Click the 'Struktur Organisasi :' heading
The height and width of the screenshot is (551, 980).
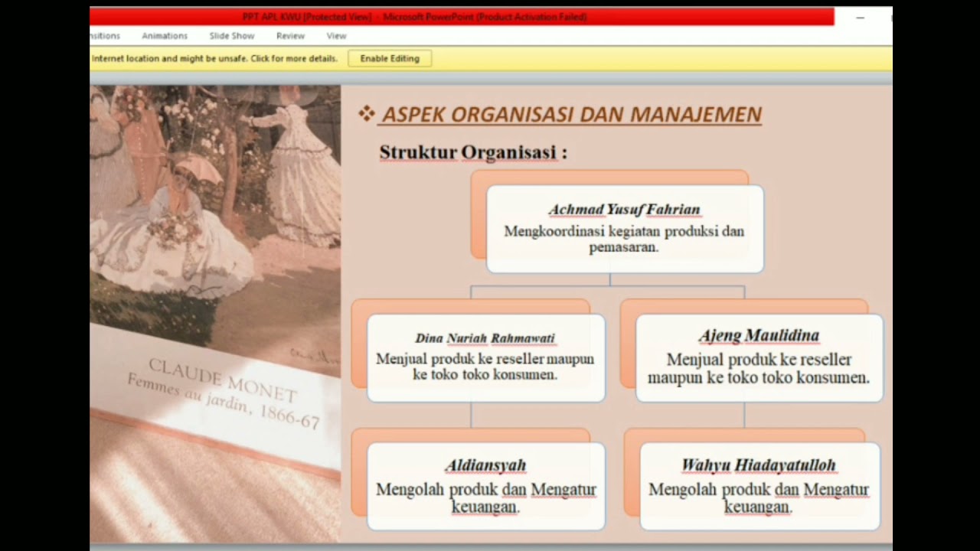pos(473,152)
